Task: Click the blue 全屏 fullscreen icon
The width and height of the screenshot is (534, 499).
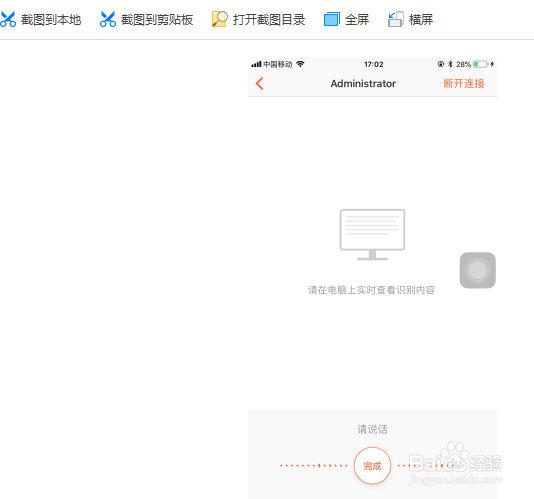Action: 331,19
